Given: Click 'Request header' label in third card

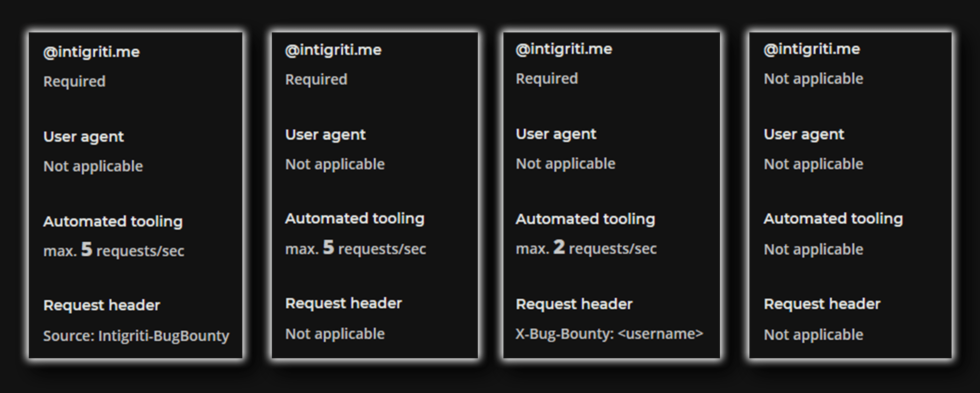Looking at the screenshot, I should tap(574, 304).
